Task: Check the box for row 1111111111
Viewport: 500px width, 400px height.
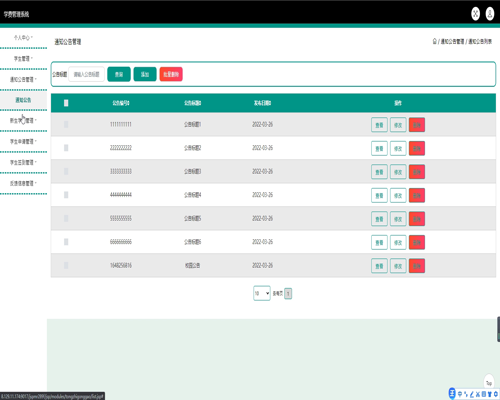Action: click(x=66, y=124)
